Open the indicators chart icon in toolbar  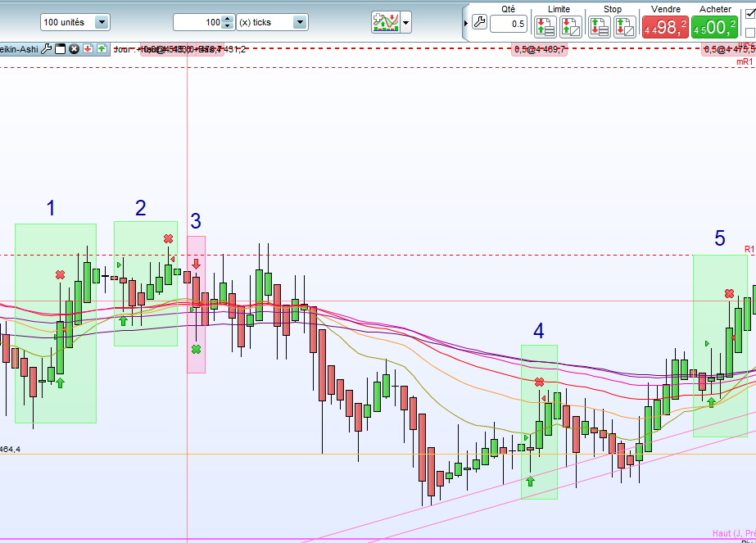point(386,22)
